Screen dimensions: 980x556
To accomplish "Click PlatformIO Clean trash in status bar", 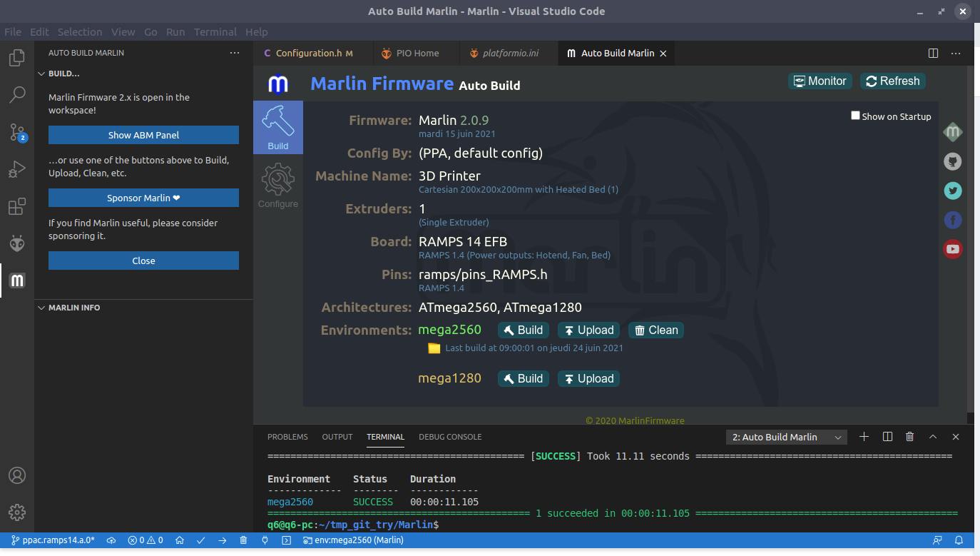I will click(243, 540).
